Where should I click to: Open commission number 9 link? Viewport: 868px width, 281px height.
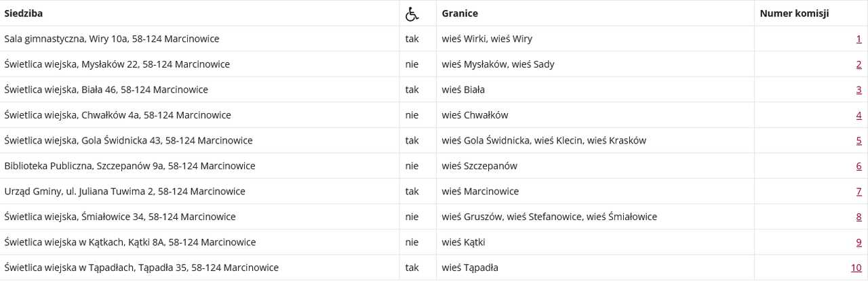tap(859, 242)
